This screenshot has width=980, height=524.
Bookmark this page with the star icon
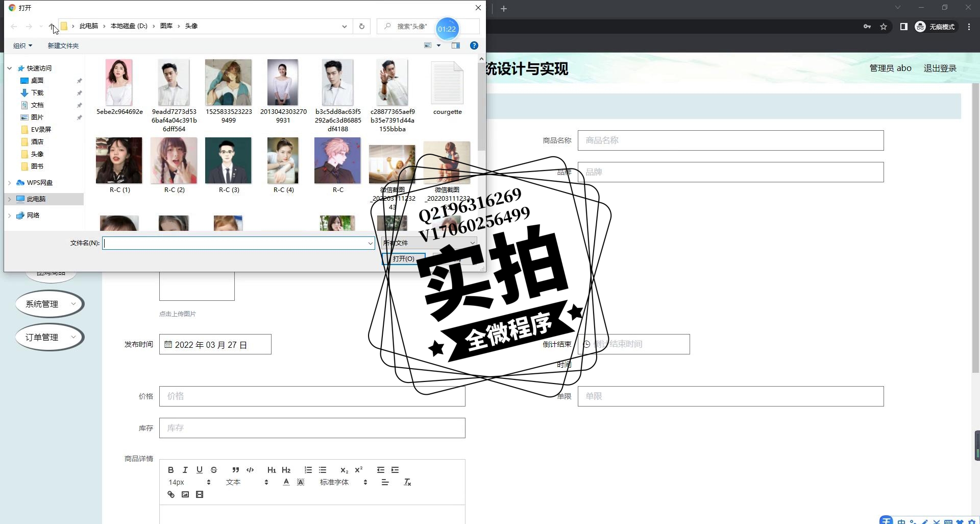click(x=884, y=27)
